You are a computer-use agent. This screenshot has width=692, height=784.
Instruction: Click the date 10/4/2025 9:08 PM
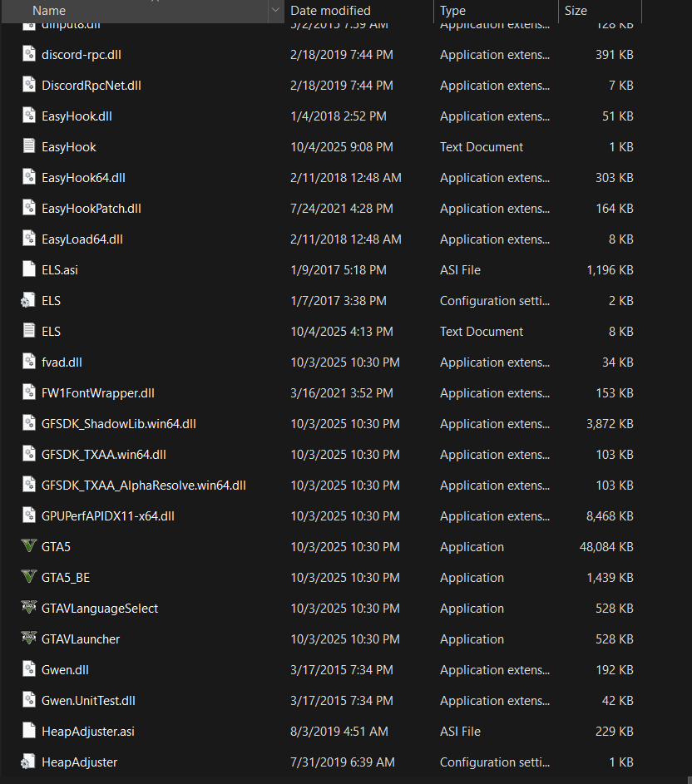(x=342, y=147)
